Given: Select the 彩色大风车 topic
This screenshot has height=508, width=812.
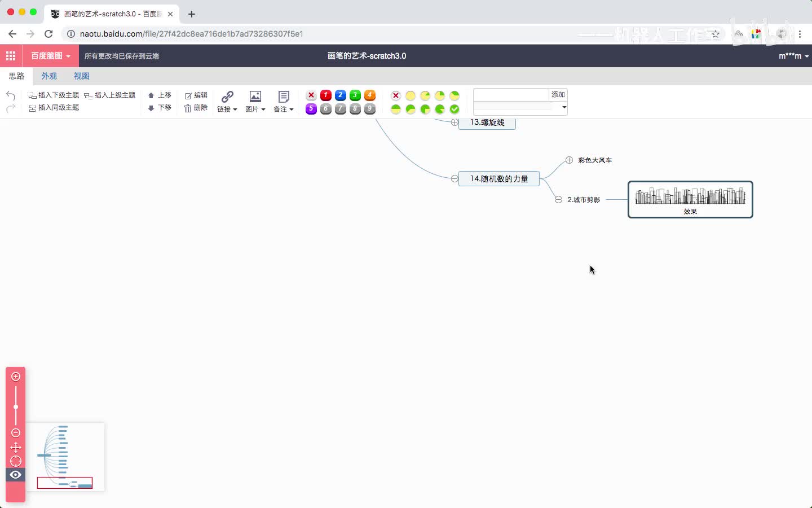Looking at the screenshot, I should [x=595, y=160].
